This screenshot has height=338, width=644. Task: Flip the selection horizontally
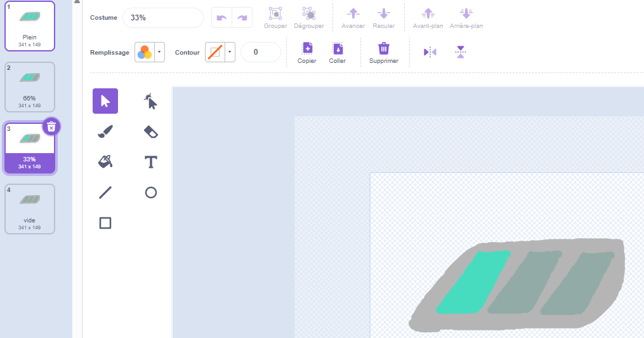coord(430,52)
